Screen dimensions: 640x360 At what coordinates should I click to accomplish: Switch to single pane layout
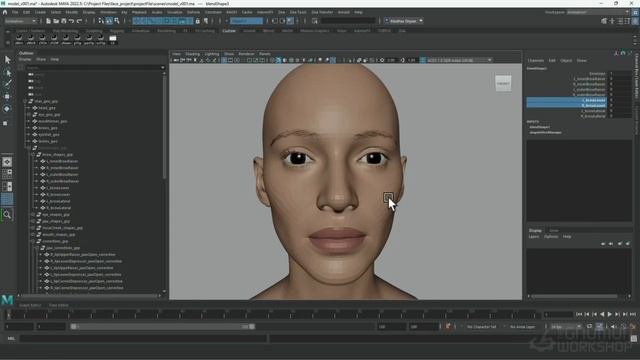click(7, 162)
